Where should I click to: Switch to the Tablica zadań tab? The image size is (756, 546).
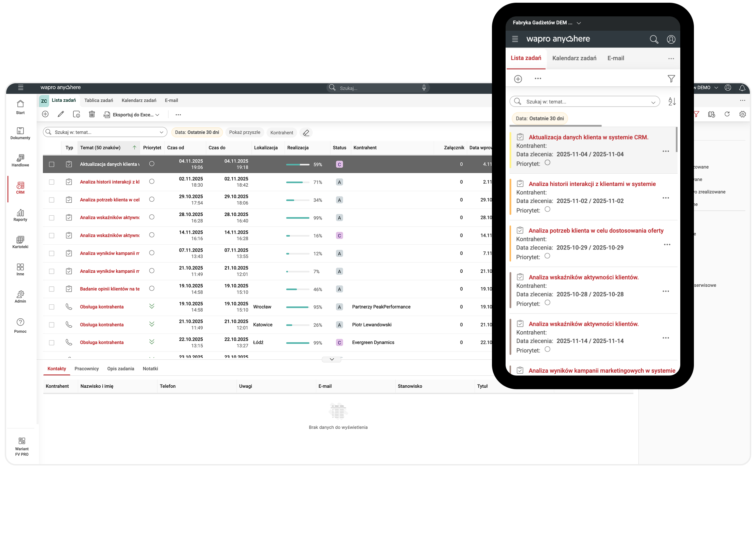click(x=99, y=100)
